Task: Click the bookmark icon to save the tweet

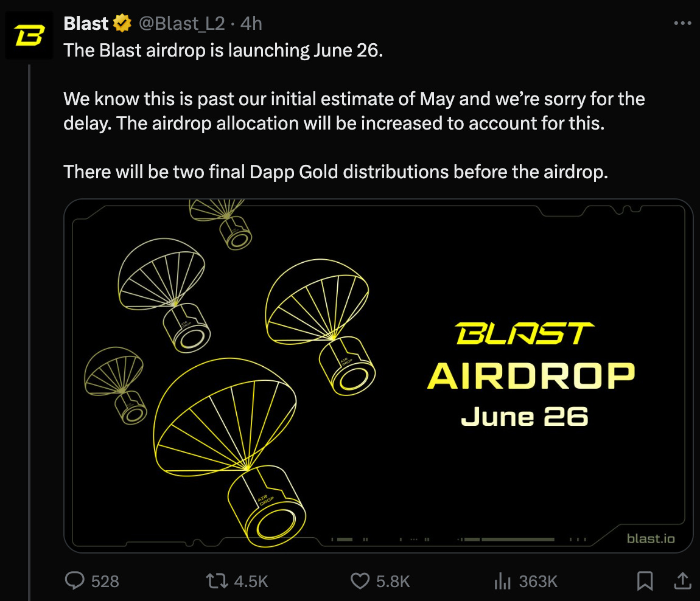Action: point(645,581)
